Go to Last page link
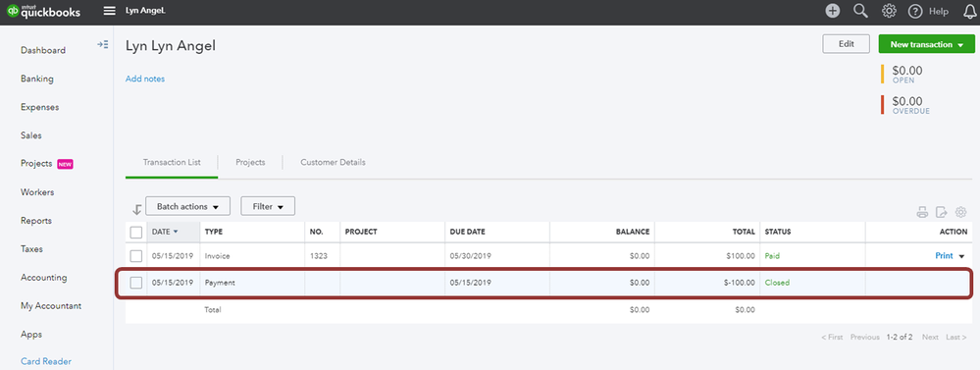Viewport: 980px width, 370px height. click(956, 337)
